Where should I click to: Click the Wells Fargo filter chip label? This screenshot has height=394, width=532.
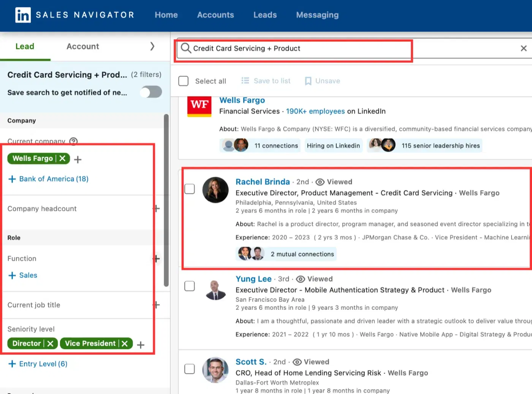(x=33, y=158)
